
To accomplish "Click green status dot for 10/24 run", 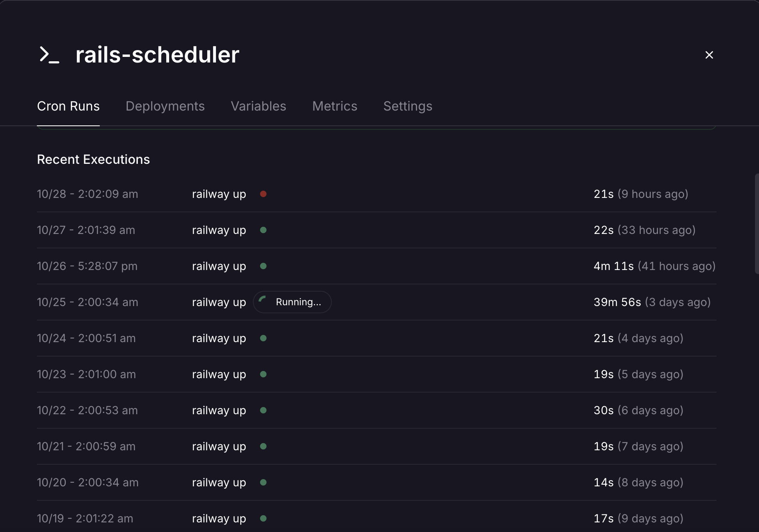I will [x=263, y=339].
